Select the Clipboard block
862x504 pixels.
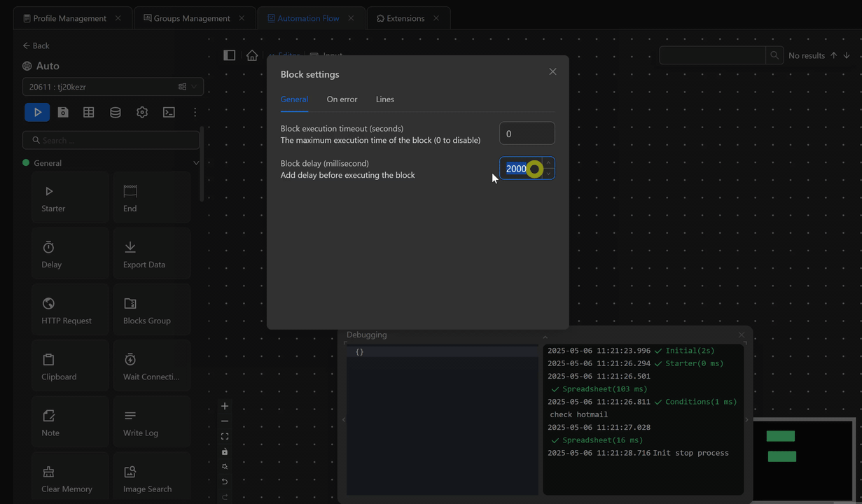click(x=70, y=365)
